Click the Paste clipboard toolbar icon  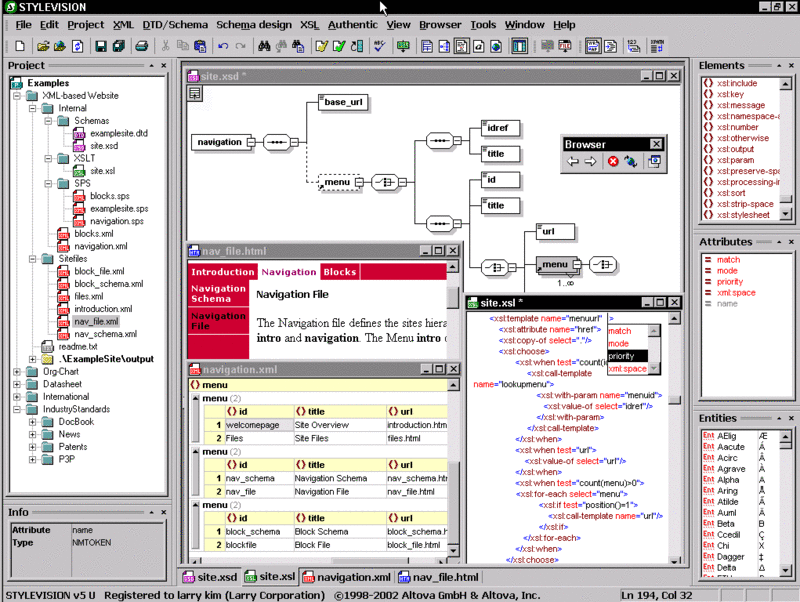[199, 46]
